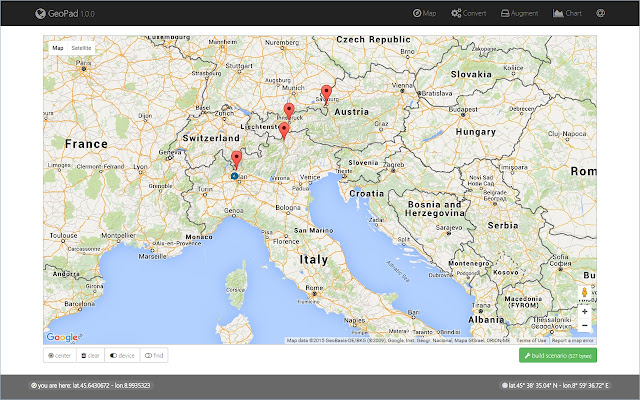Click the Austria label on the map

pyautogui.click(x=351, y=111)
